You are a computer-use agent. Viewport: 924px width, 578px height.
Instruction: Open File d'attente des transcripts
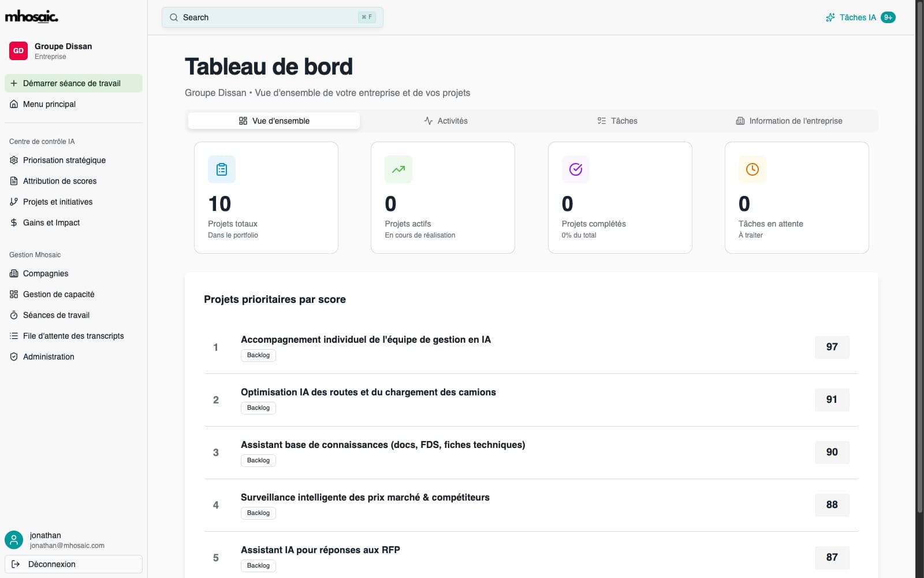point(73,336)
